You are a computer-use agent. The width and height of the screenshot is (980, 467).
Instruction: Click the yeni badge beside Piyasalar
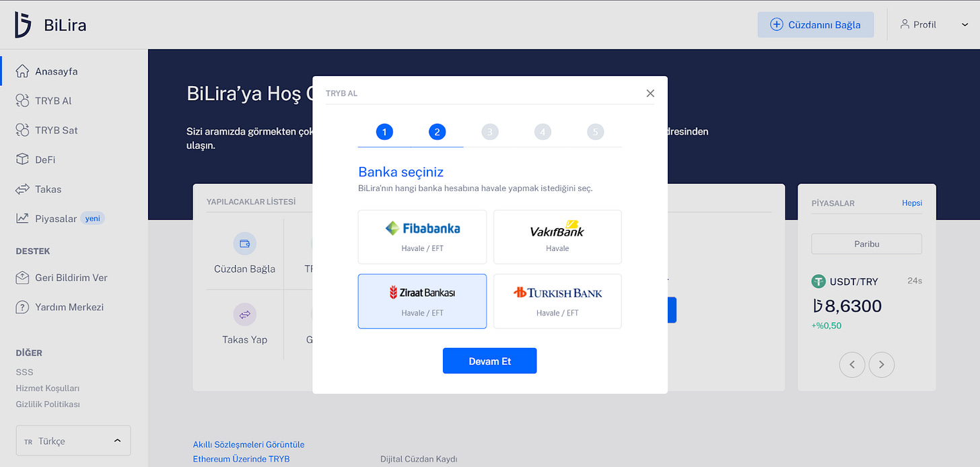point(92,219)
